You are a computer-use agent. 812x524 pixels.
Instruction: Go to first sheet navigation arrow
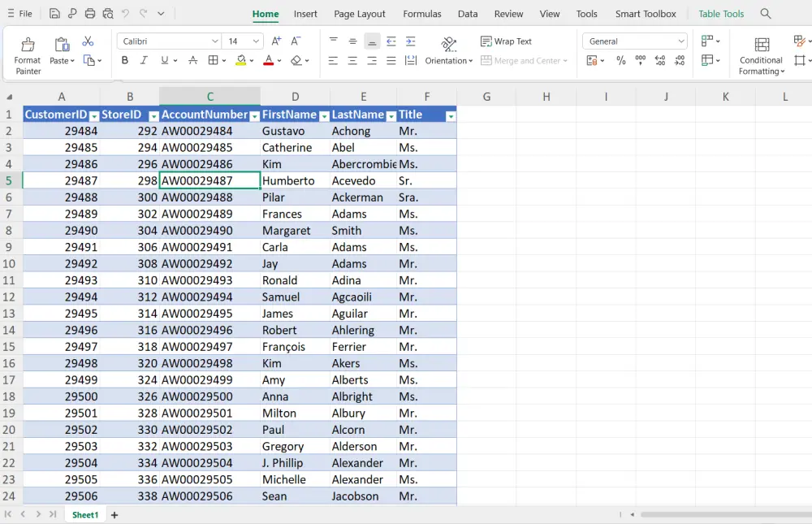click(8, 514)
